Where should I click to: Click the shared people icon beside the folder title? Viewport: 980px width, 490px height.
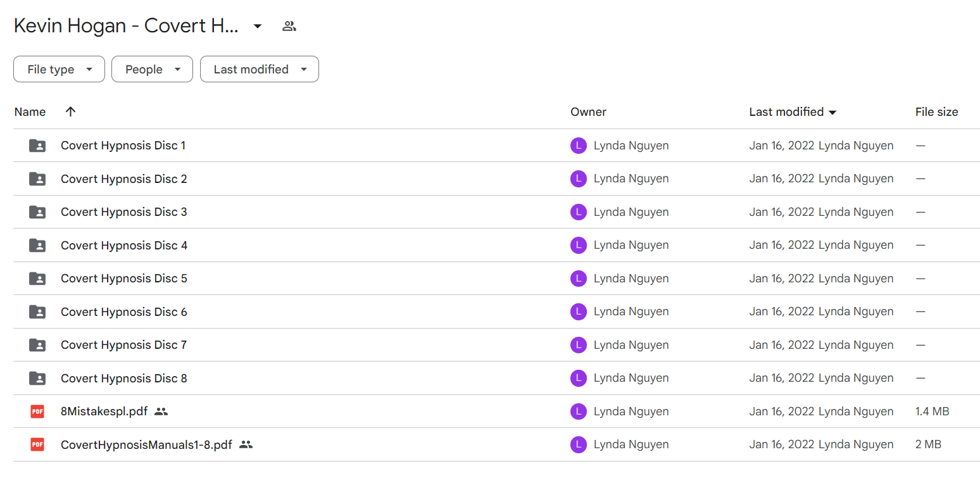pos(289,26)
